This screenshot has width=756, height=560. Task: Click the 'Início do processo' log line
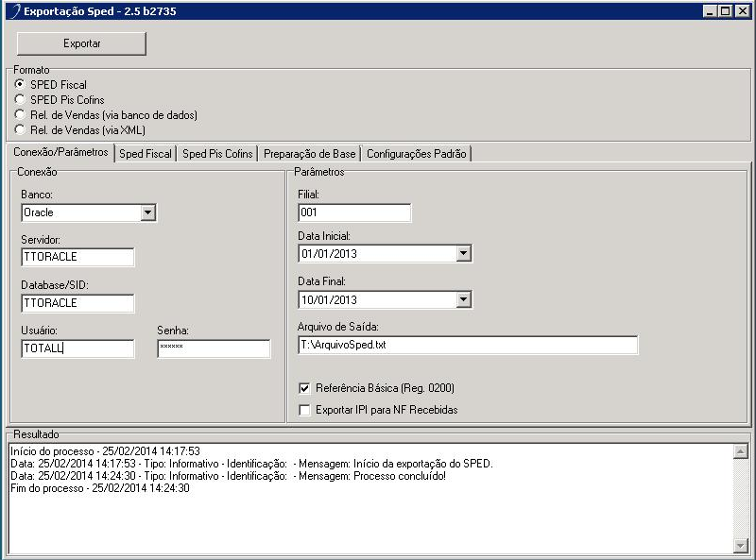pyautogui.click(x=105, y=451)
